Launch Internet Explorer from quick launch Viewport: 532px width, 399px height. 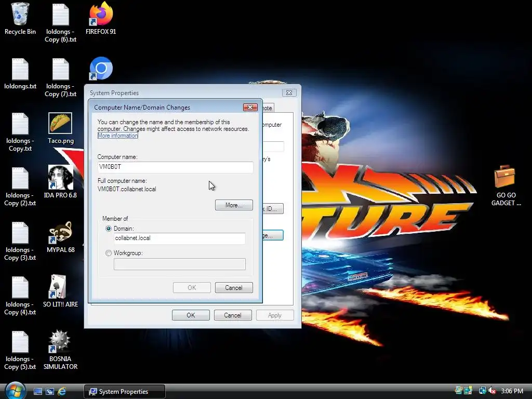point(62,392)
